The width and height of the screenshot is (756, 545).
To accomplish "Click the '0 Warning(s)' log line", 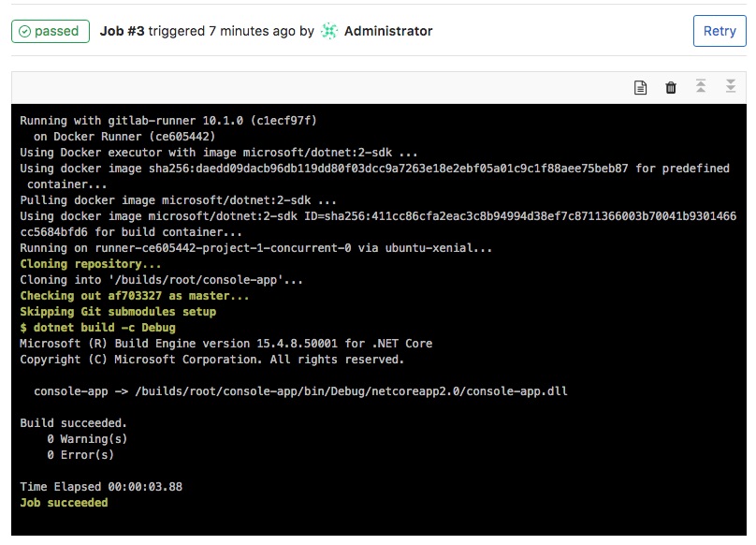I will [x=87, y=439].
